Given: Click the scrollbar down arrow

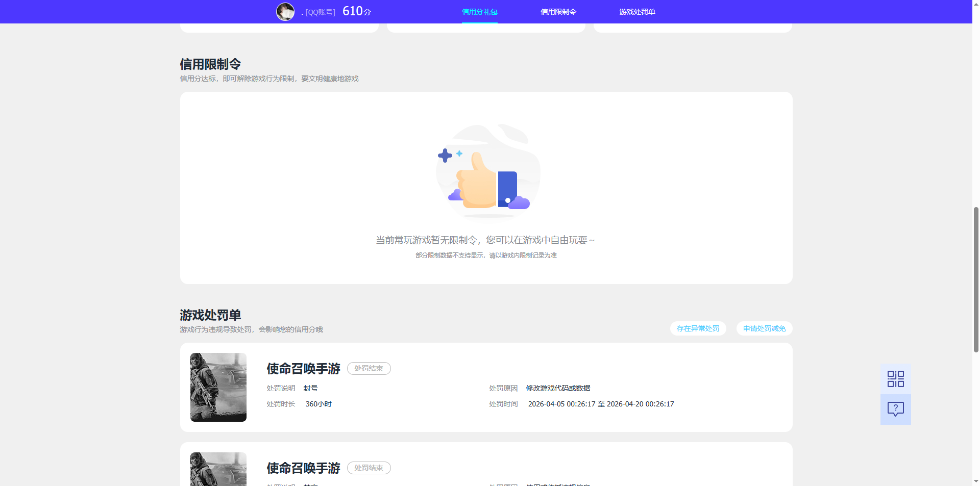Looking at the screenshot, I should pos(976,481).
